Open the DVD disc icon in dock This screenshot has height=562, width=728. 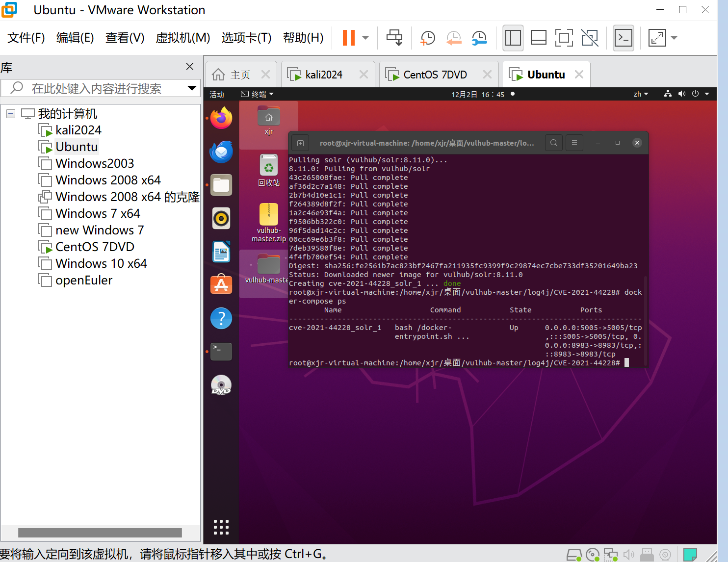coord(221,385)
